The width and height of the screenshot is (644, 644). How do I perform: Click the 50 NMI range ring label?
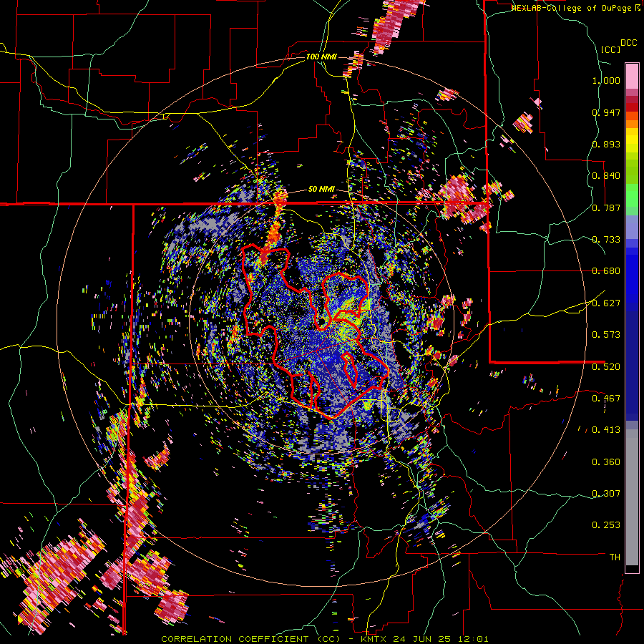coord(321,189)
